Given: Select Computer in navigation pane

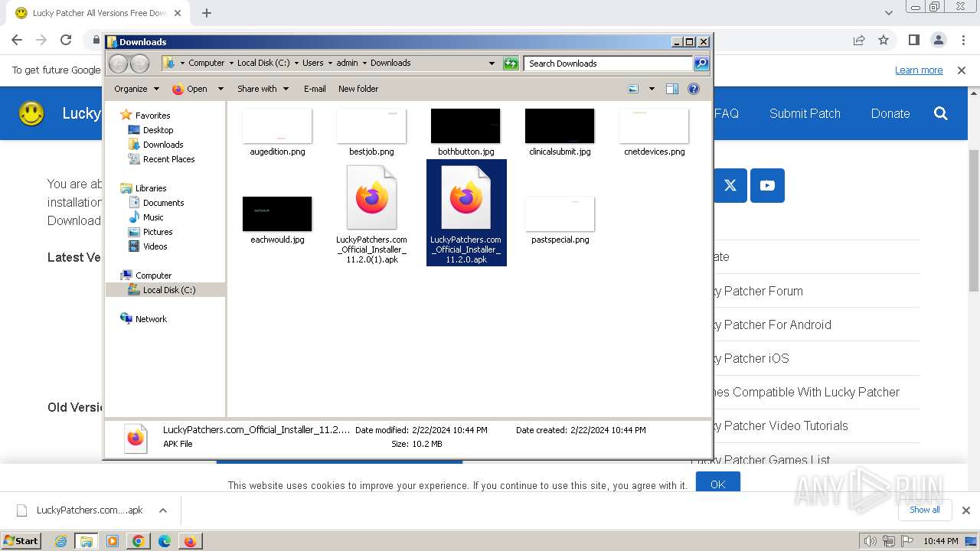Looking at the screenshot, I should click(x=153, y=275).
